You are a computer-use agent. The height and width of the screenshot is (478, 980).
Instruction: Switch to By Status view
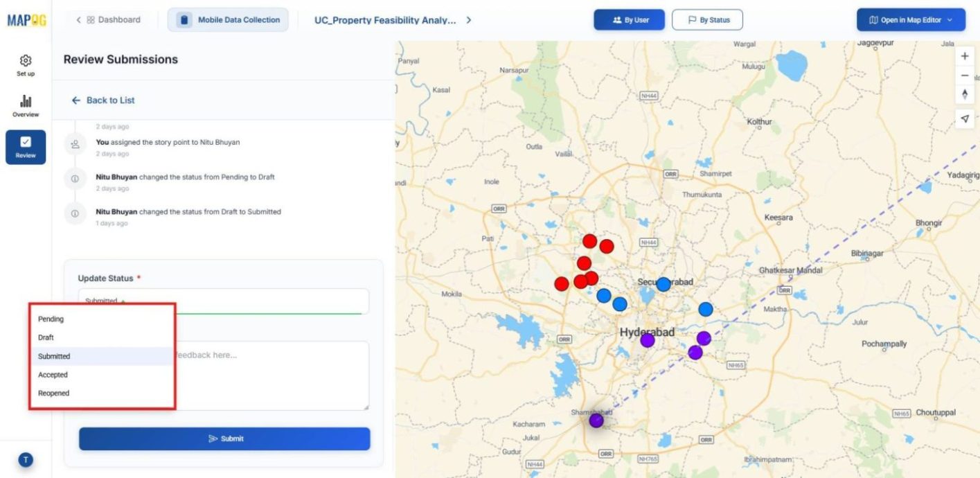pyautogui.click(x=708, y=19)
